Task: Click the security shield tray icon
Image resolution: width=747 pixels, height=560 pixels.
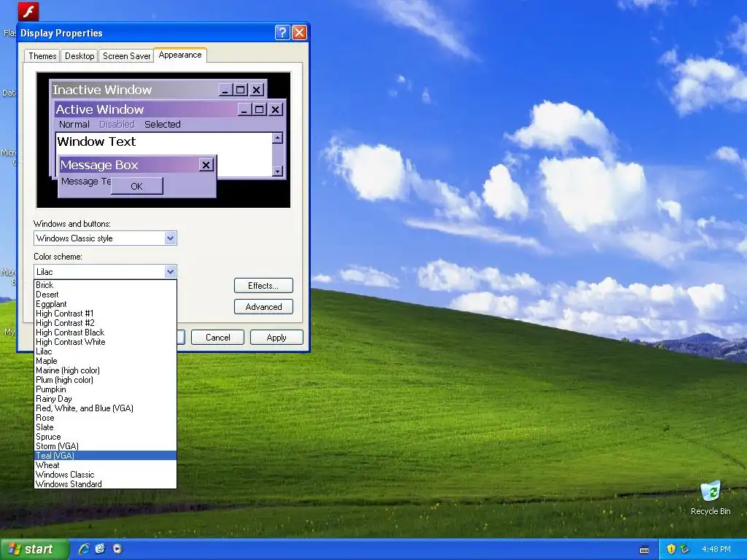Action: [x=671, y=549]
